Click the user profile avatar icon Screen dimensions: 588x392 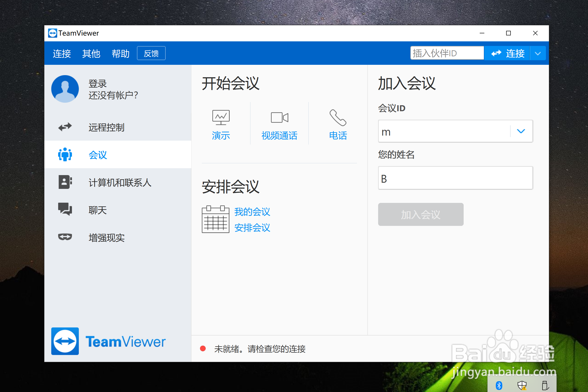pyautogui.click(x=65, y=89)
